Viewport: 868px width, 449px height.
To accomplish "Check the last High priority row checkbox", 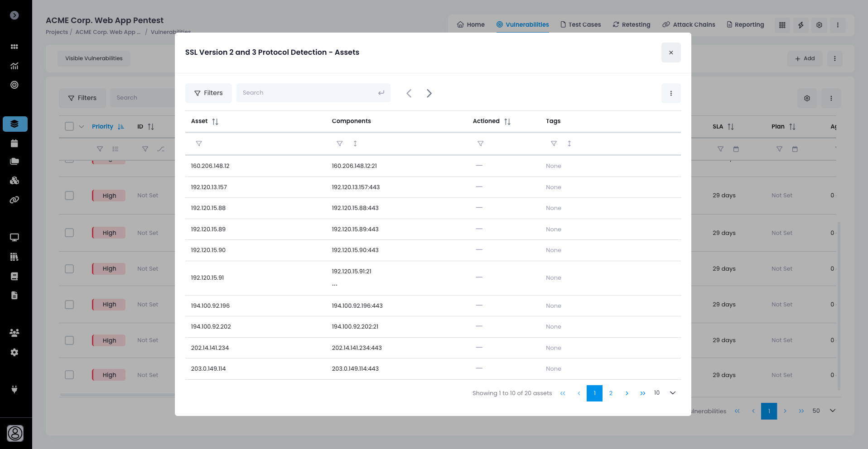I will [69, 375].
